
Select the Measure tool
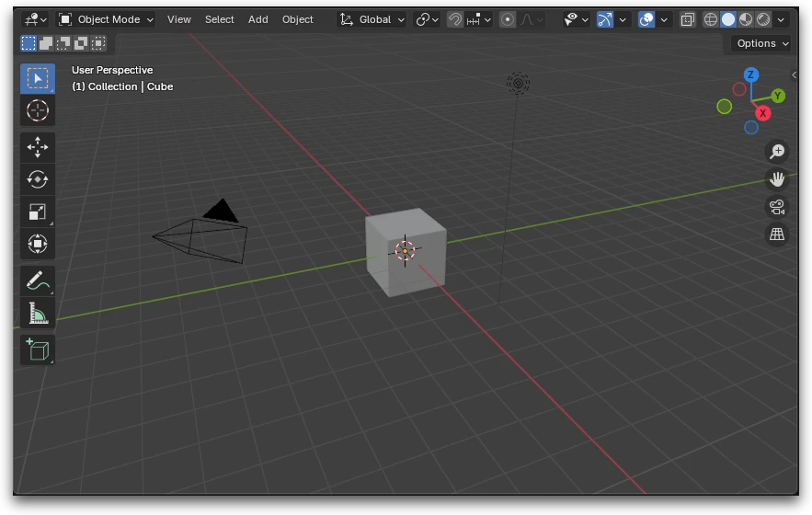[38, 314]
